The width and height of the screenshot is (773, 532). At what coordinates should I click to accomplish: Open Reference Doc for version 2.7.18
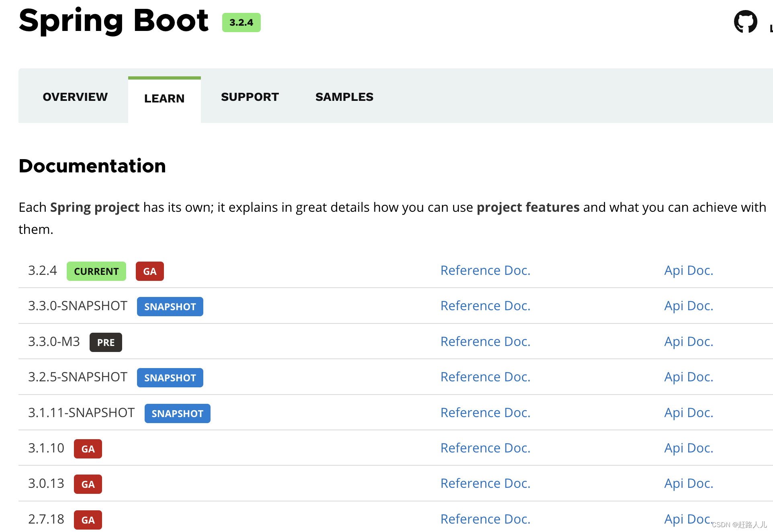tap(485, 519)
